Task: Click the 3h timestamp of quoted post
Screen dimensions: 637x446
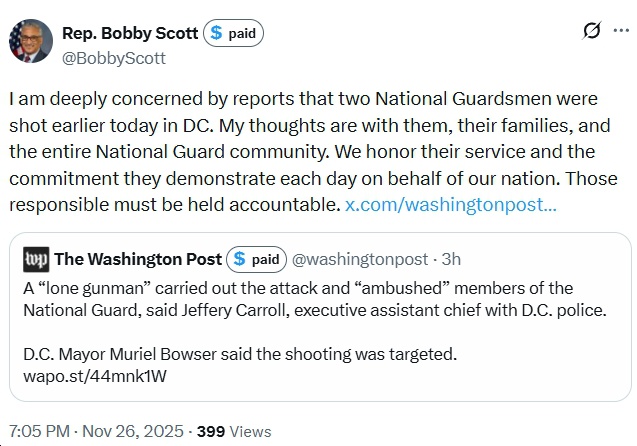Action: 451,259
